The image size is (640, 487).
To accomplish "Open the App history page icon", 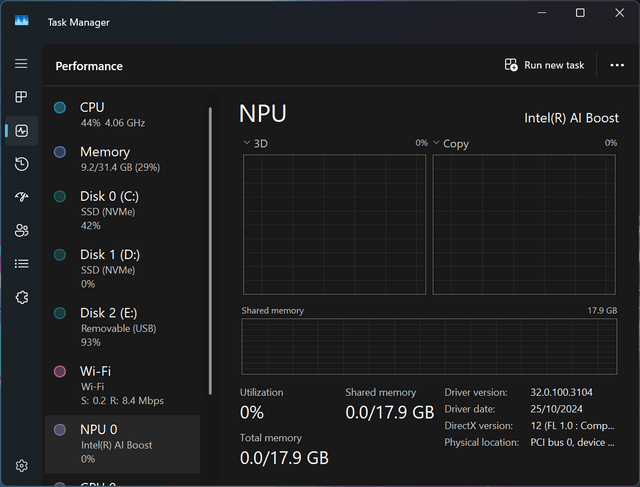I will pyautogui.click(x=22, y=164).
